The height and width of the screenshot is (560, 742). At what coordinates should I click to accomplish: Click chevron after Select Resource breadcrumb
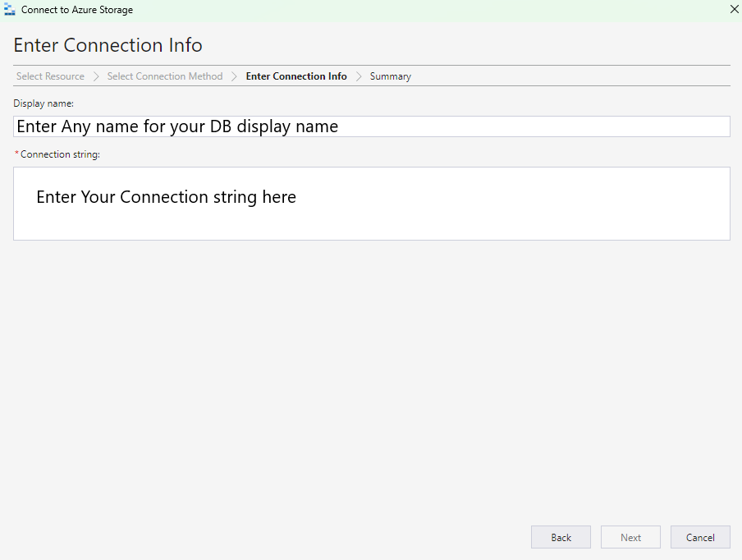coord(96,76)
